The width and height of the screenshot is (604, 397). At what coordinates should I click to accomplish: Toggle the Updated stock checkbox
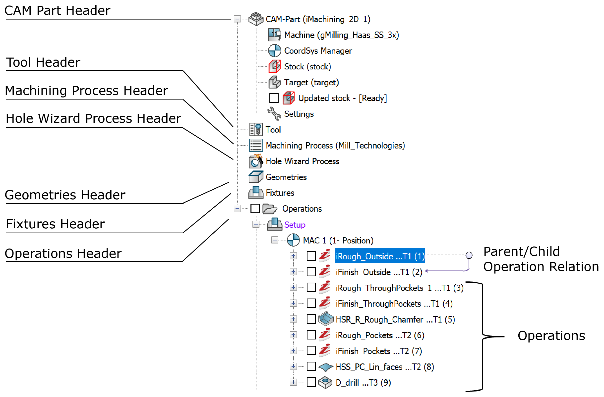click(x=274, y=98)
